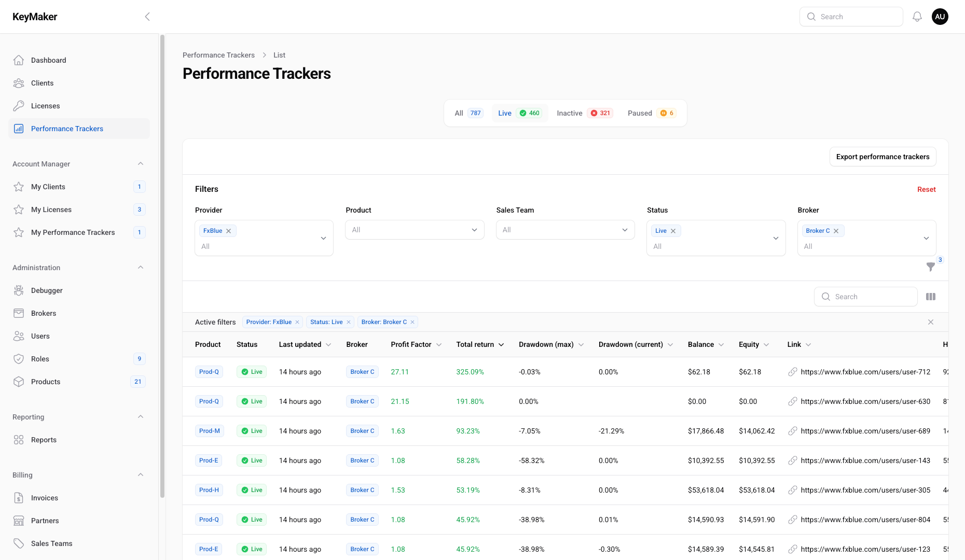Select Performance Trackers in the sidebar

[x=79, y=129]
